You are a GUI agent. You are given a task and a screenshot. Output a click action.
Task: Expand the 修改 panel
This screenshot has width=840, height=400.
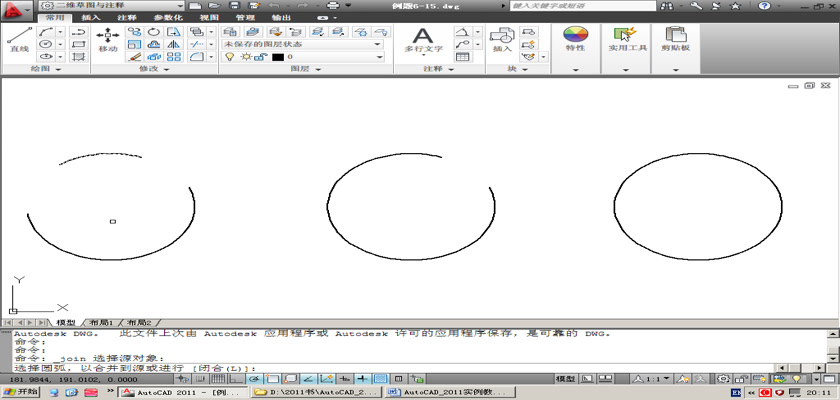coord(155,69)
